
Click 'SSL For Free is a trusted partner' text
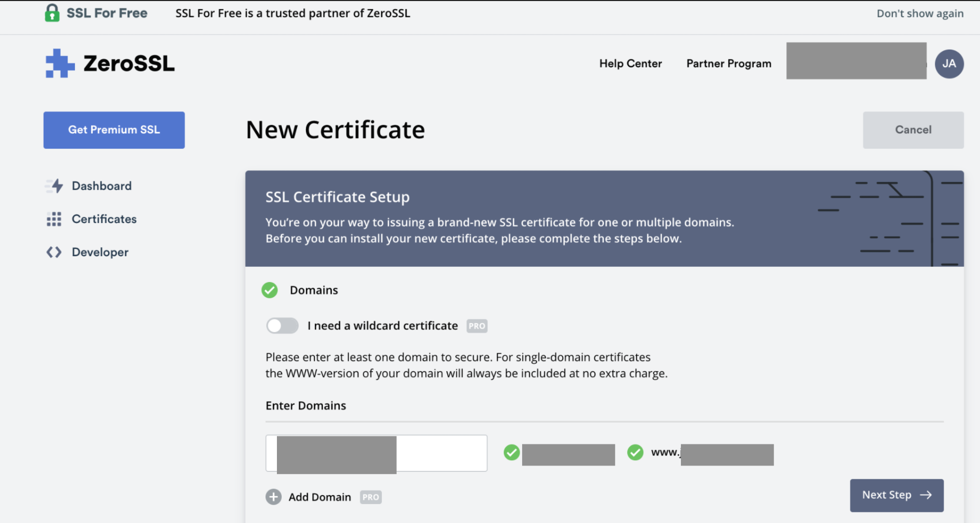293,13
